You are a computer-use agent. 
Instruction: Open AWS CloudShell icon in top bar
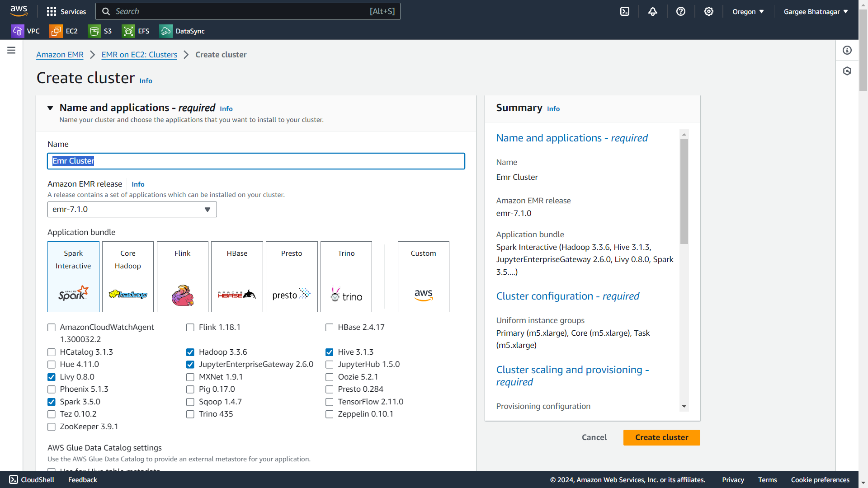(625, 11)
